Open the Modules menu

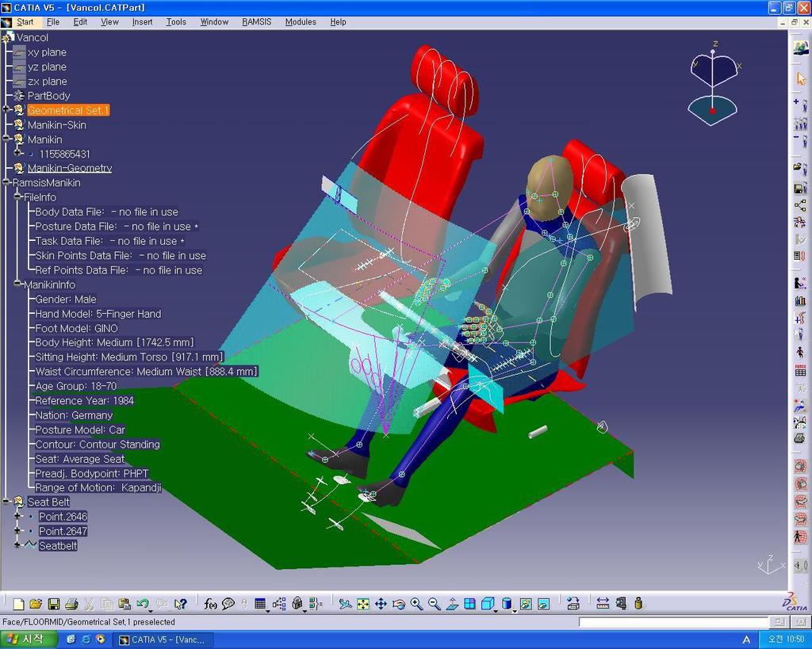click(x=301, y=21)
